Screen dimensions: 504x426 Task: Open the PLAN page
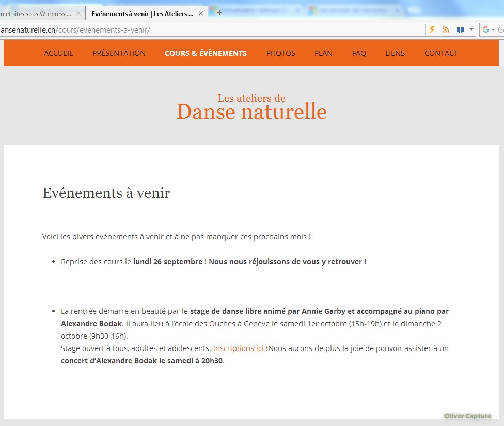click(x=323, y=53)
